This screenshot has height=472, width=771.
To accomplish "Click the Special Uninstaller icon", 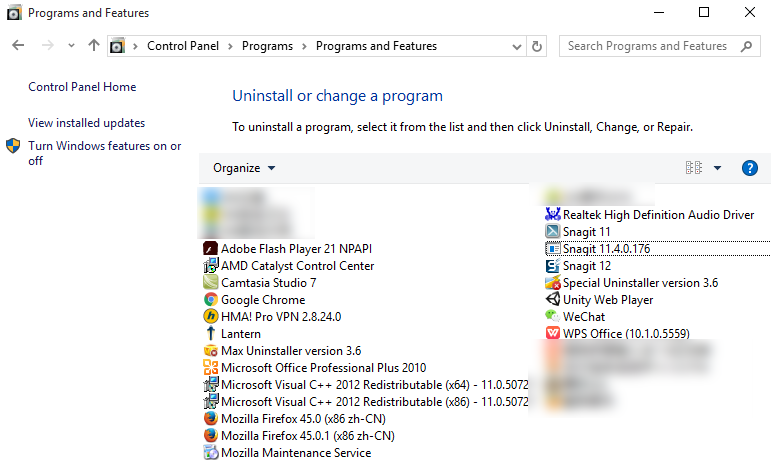I will 553,282.
